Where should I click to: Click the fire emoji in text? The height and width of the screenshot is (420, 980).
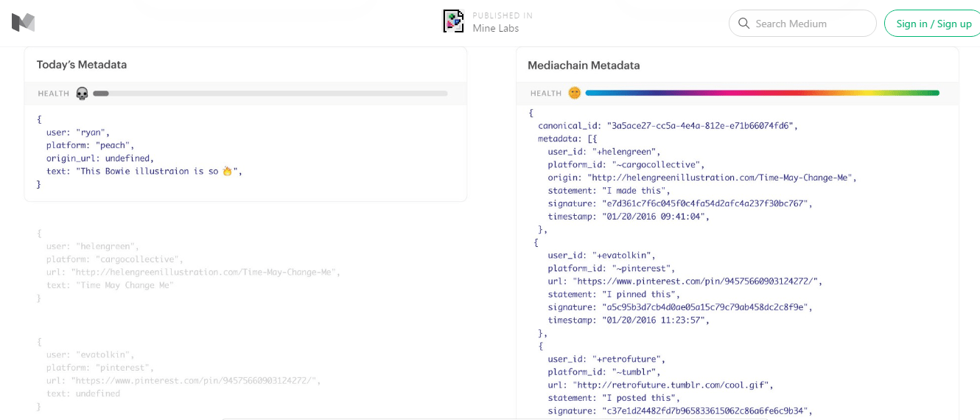tap(228, 172)
